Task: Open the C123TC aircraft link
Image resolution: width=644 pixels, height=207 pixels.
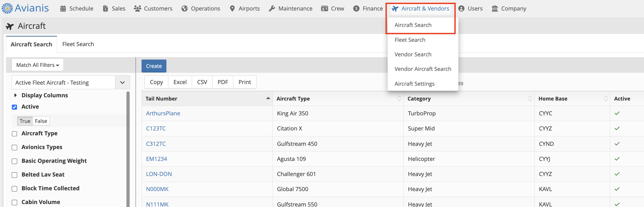Action: (x=156, y=129)
